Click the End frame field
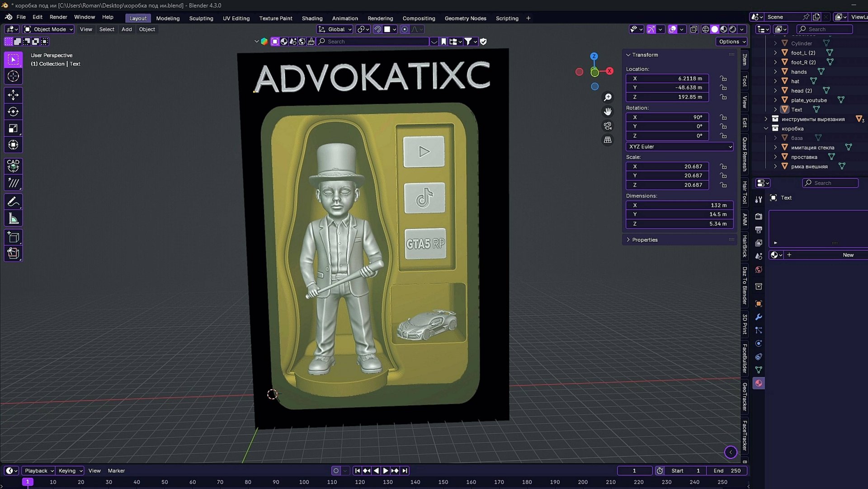The image size is (868, 489). (x=726, y=471)
